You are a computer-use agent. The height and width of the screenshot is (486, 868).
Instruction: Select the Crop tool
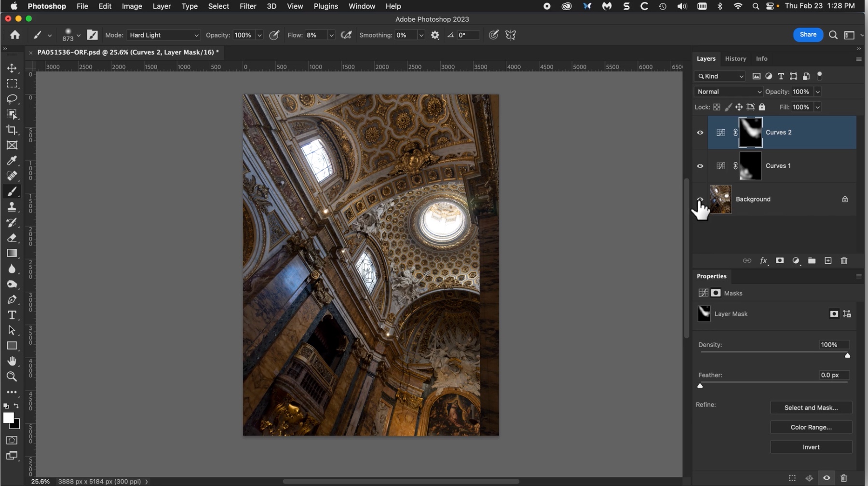coord(12,130)
